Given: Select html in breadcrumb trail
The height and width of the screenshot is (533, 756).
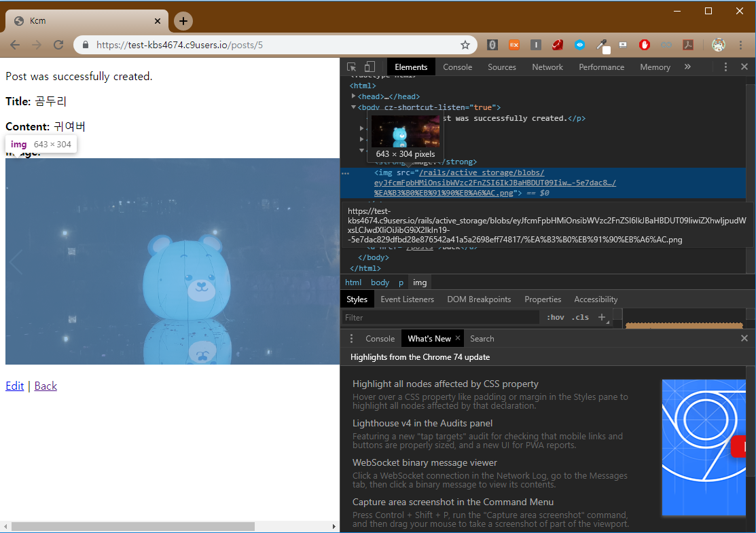Looking at the screenshot, I should point(353,282).
